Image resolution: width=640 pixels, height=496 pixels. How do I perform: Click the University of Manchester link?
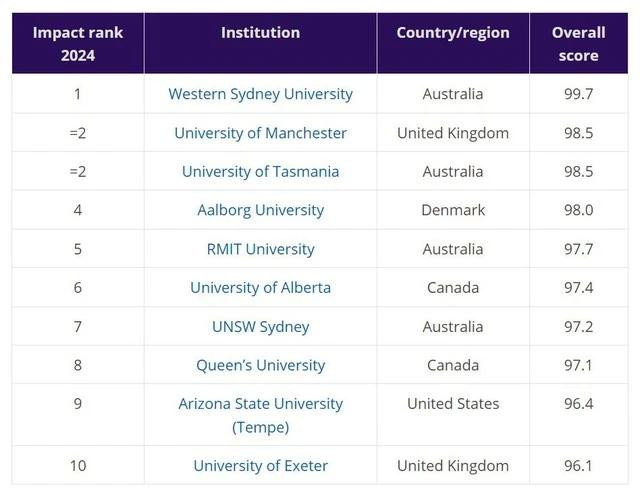click(260, 133)
